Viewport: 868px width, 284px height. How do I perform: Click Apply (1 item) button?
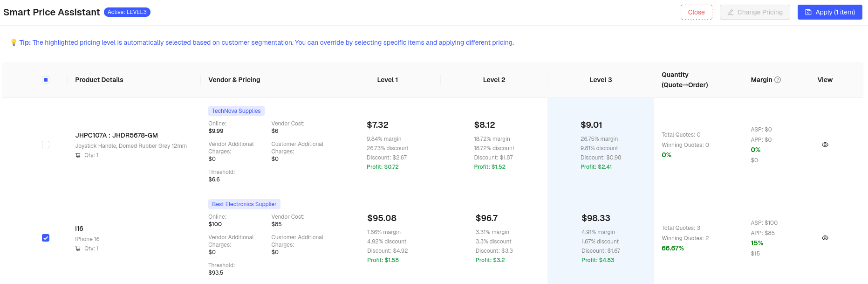pyautogui.click(x=830, y=12)
